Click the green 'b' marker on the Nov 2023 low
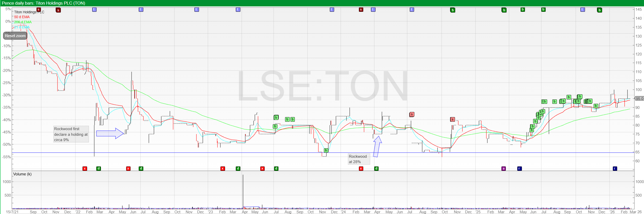The height and width of the screenshot is (214, 644). pyautogui.click(x=326, y=150)
